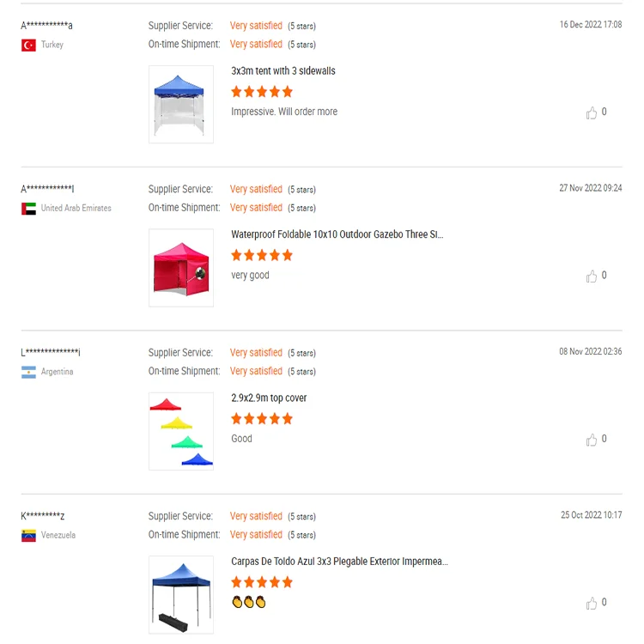The image size is (644, 644).
Task: Open the colored top covers thumbnail
Action: pyautogui.click(x=180, y=431)
